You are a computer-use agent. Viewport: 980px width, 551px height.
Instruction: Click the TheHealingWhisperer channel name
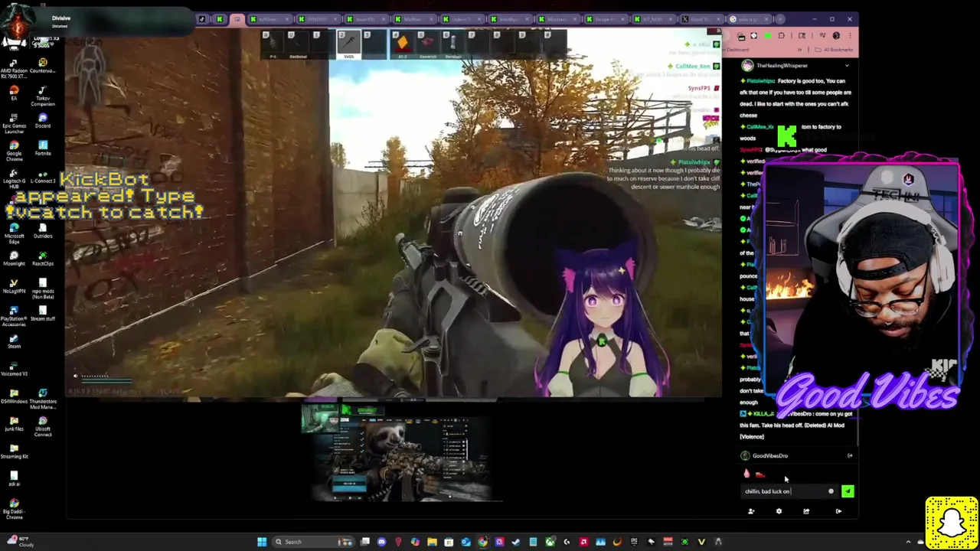click(x=782, y=66)
